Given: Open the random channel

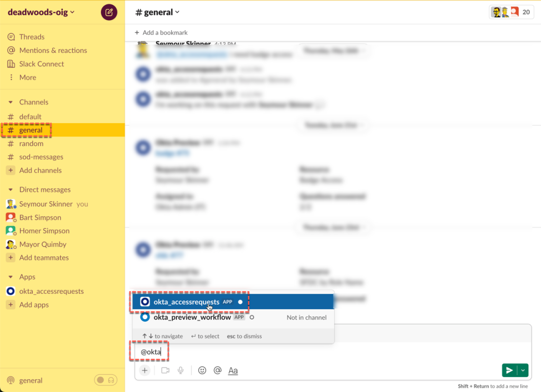Looking at the screenshot, I should click(31, 144).
